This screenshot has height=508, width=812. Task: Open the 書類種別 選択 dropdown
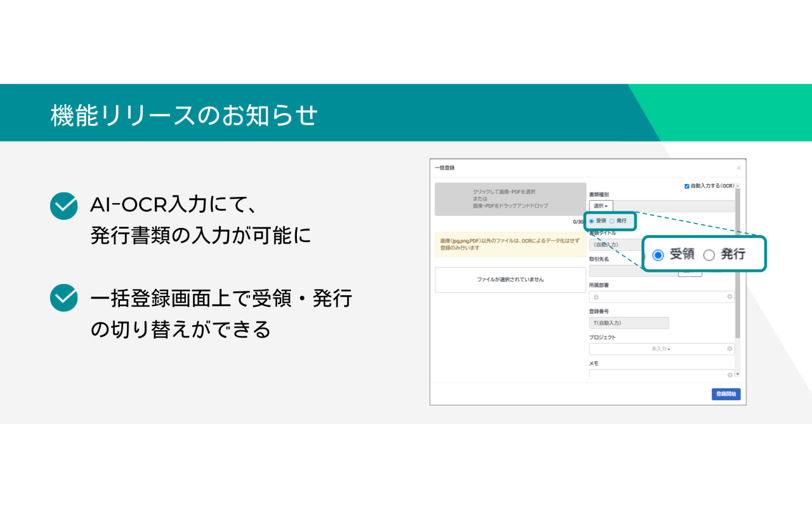pyautogui.click(x=601, y=206)
